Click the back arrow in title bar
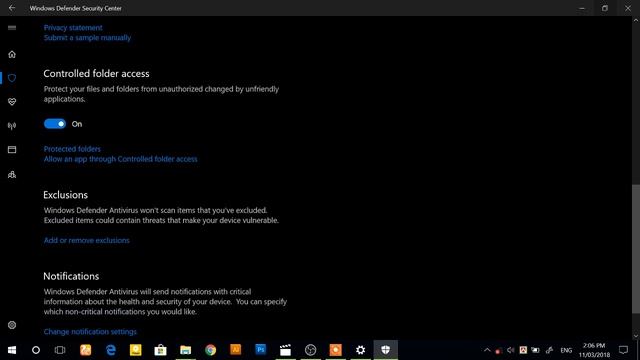This screenshot has width=640, height=360. tap(12, 8)
